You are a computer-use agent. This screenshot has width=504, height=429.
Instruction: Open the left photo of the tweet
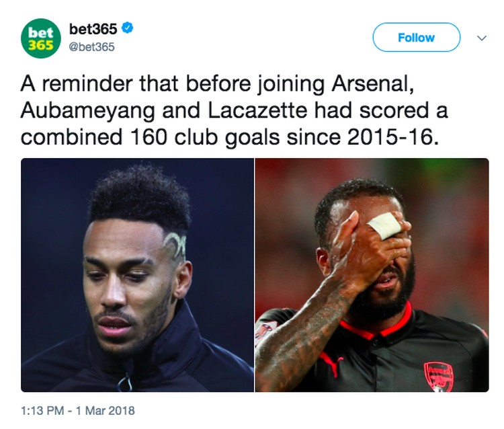[137, 274]
